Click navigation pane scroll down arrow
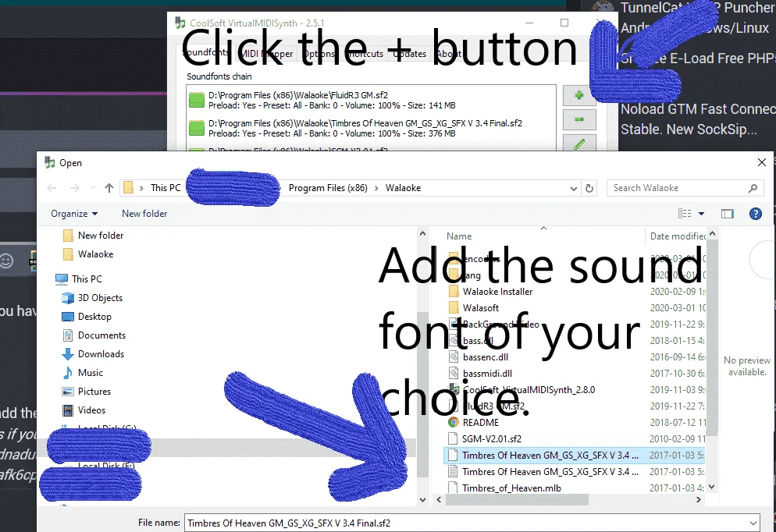This screenshot has width=776, height=532. click(x=422, y=500)
